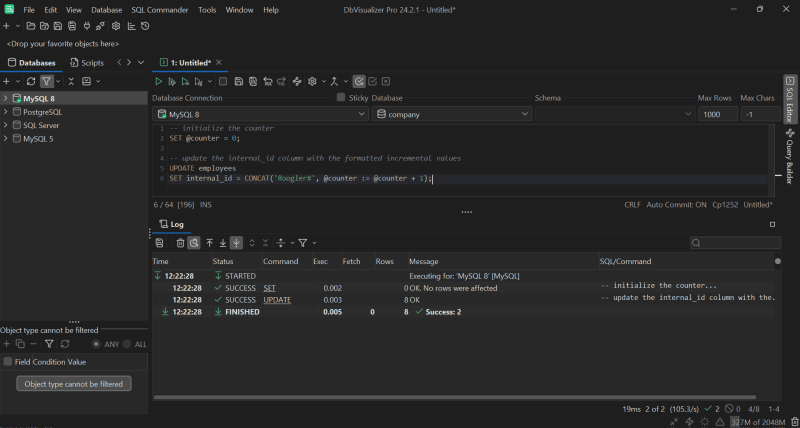Click the lightning bolt icon in status bar
Viewport: 800px width, 428px height.
pyautogui.click(x=689, y=422)
